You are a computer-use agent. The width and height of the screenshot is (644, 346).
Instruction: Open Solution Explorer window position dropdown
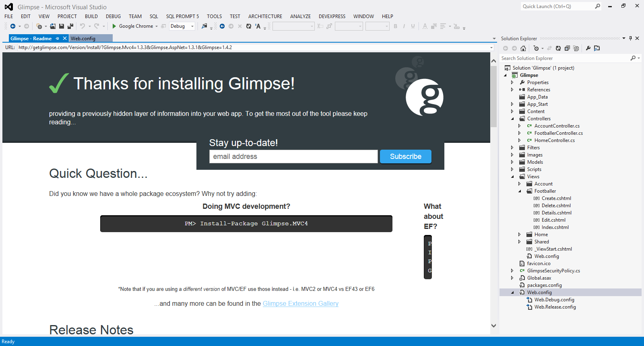point(624,38)
